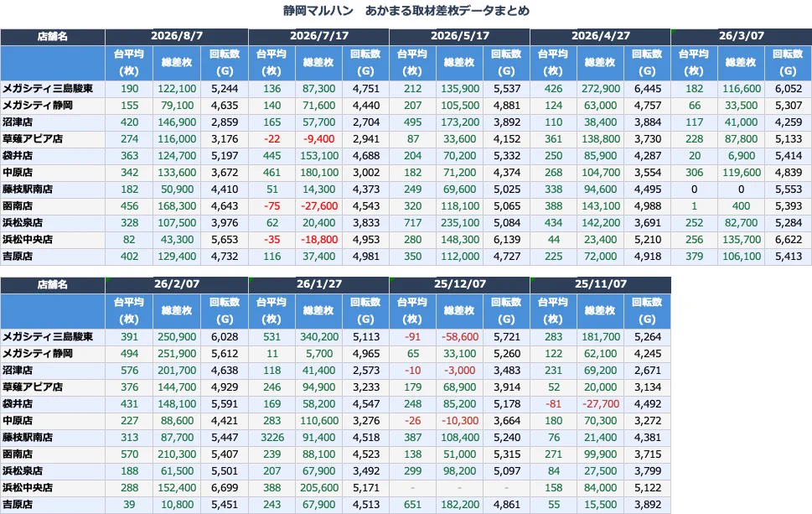Click the 173,200 total cell
Viewport: 812px width, 514px height.
pos(460,122)
